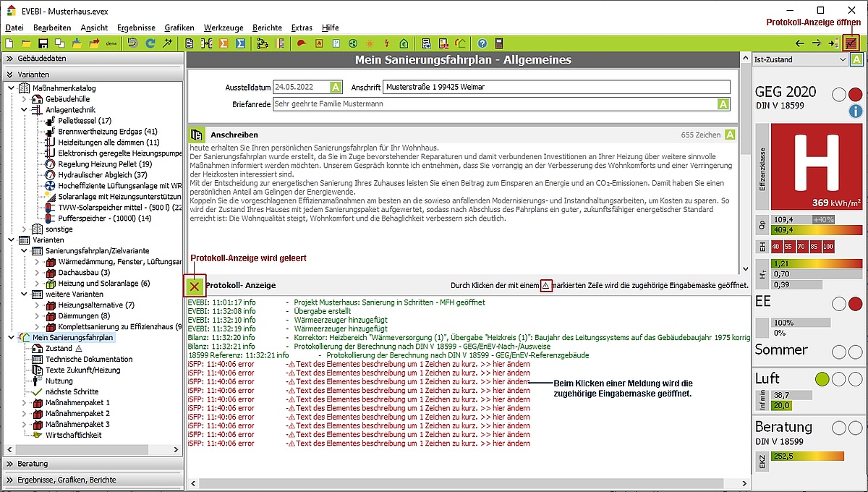Click the red indicator circle for GEG 2020
The width and height of the screenshot is (868, 492).
pos(855,95)
